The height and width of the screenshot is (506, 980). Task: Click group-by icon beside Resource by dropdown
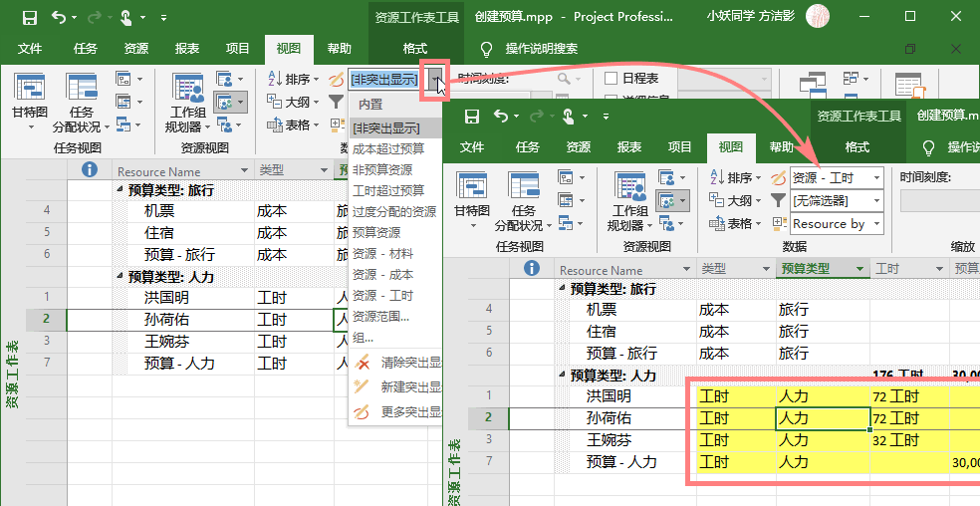(x=779, y=223)
